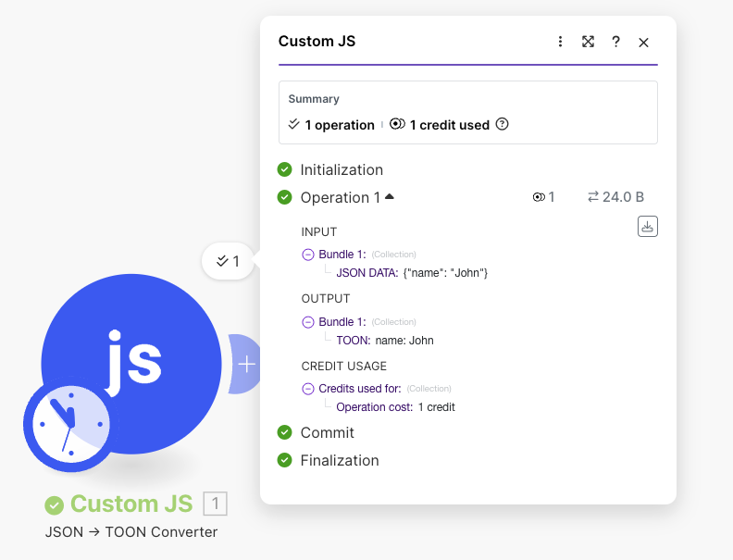733x560 pixels.
Task: Click the CREDIT USAGE section heading
Action: [343, 366]
